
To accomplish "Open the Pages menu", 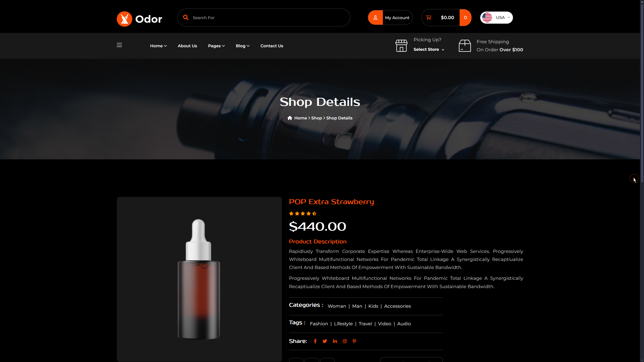I will pyautogui.click(x=216, y=46).
